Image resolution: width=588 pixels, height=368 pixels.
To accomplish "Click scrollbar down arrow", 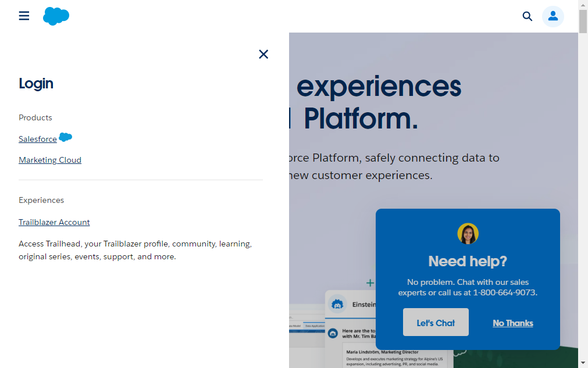I will tap(583, 363).
